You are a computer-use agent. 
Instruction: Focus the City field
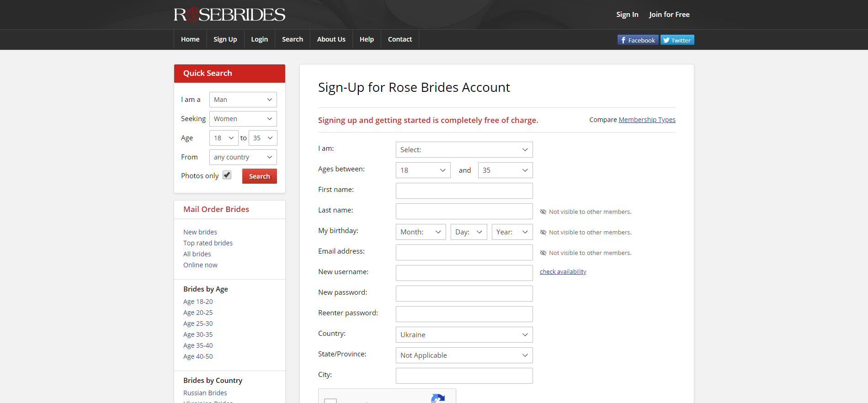click(464, 376)
